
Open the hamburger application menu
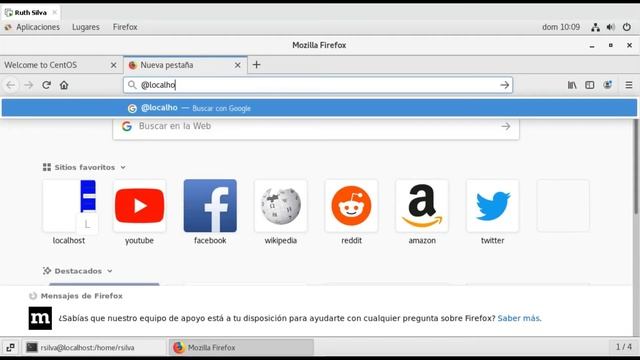point(629,85)
